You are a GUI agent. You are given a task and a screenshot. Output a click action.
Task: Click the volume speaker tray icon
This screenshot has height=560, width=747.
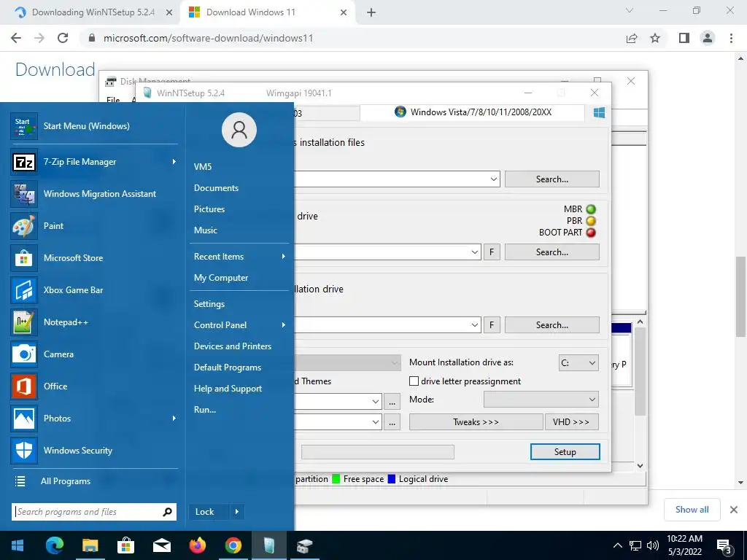pos(653,545)
